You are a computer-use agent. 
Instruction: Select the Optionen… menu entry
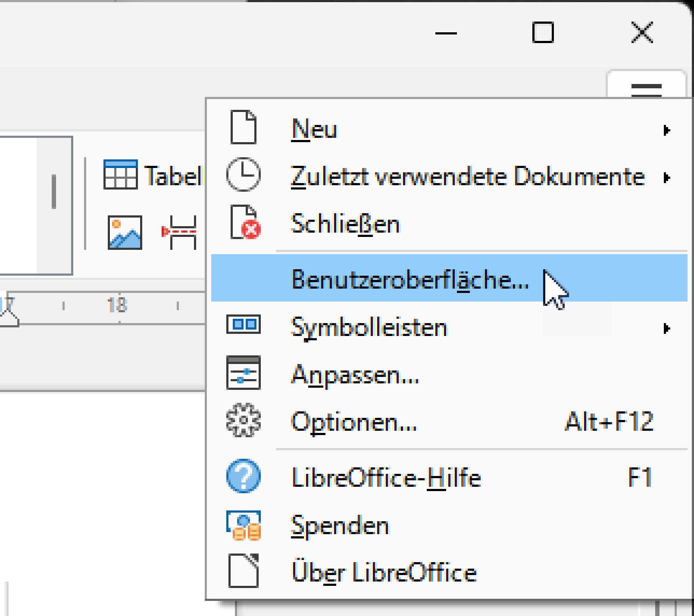point(354,422)
